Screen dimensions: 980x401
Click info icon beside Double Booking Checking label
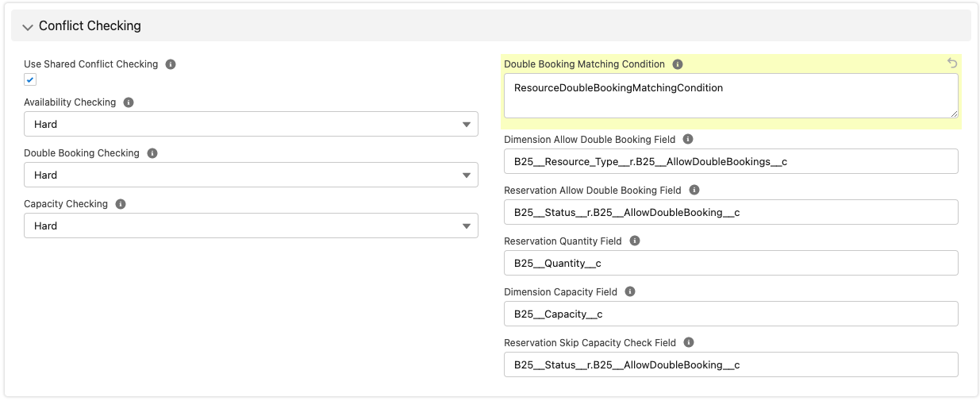152,153
